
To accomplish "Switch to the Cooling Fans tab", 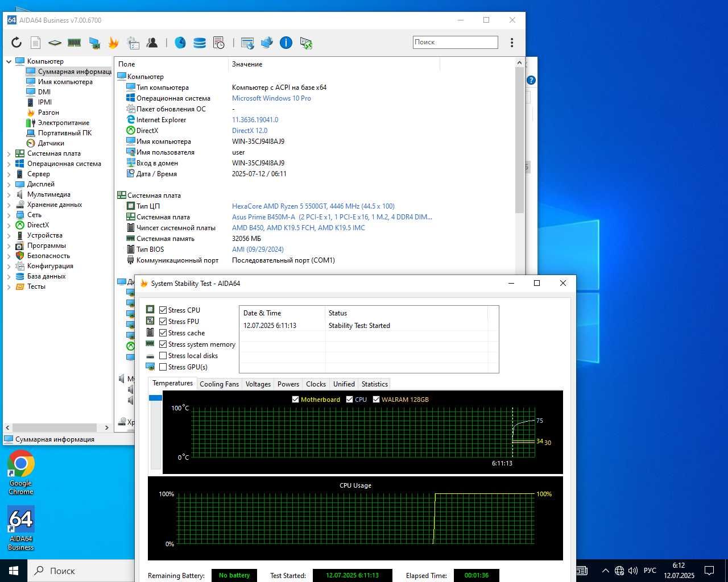I will 219,384.
